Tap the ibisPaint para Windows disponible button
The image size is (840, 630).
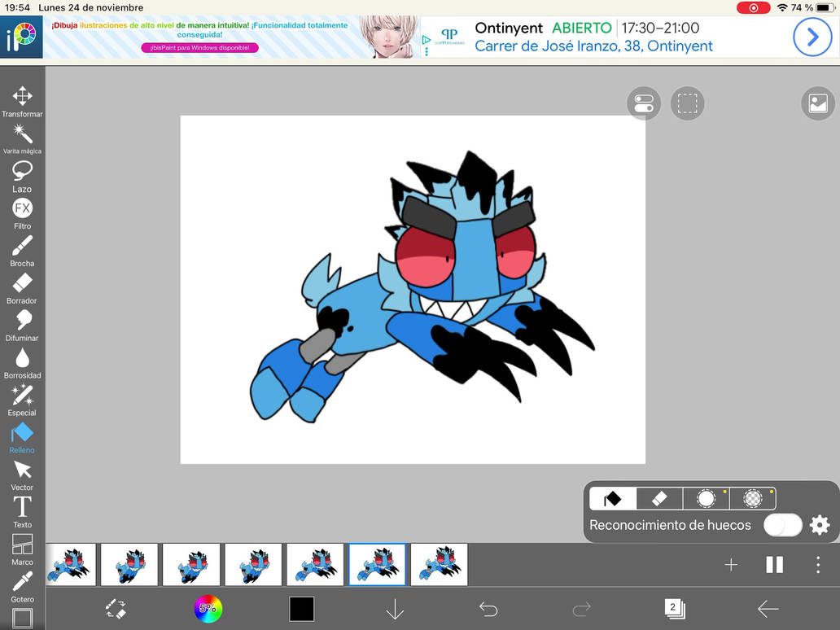[x=199, y=48]
